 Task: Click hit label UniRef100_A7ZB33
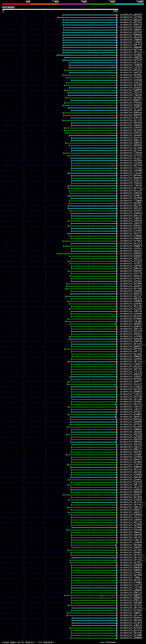[x=131, y=261]
